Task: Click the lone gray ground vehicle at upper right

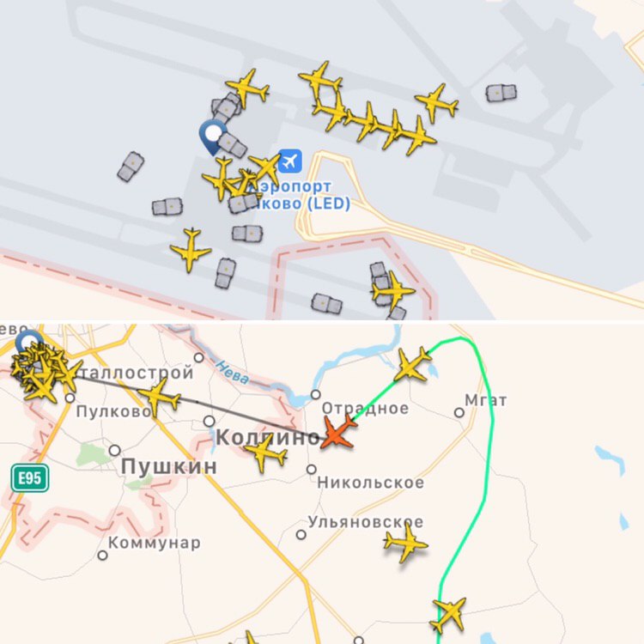Action: [501, 93]
